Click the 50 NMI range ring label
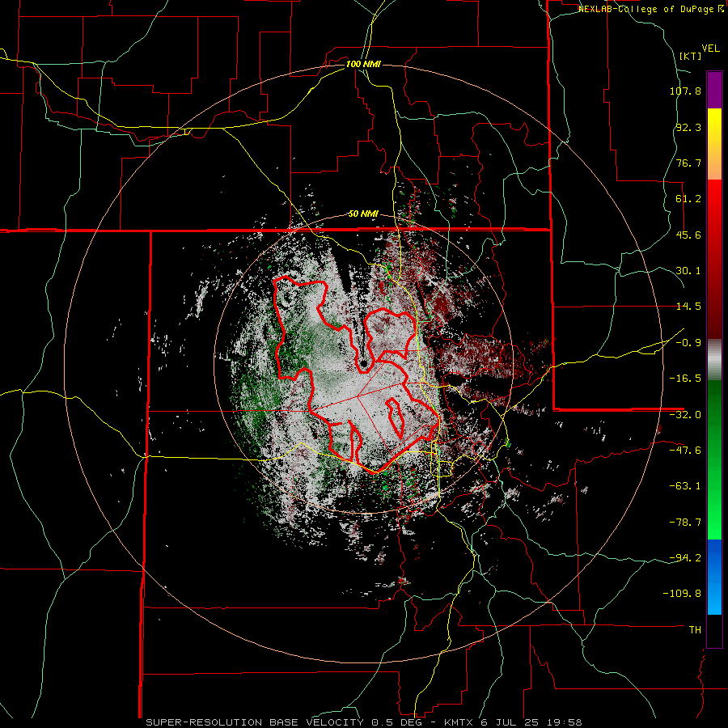Image resolution: width=728 pixels, height=728 pixels. (x=363, y=214)
